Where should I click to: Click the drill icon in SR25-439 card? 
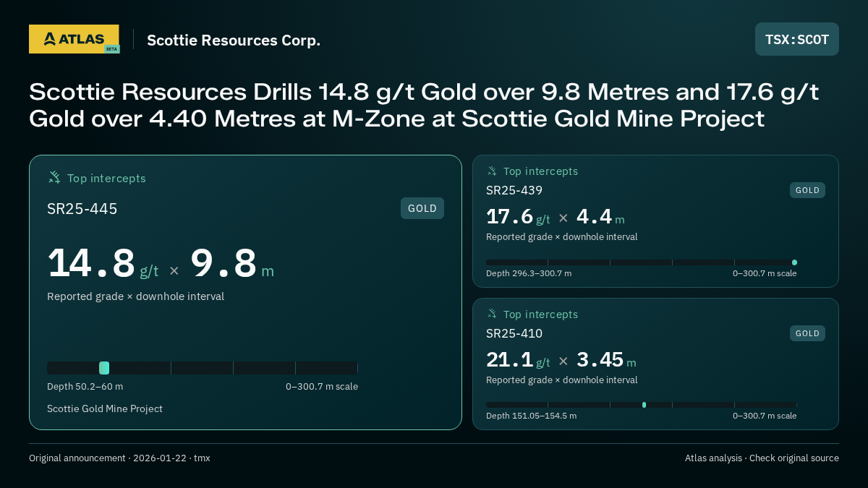point(492,171)
